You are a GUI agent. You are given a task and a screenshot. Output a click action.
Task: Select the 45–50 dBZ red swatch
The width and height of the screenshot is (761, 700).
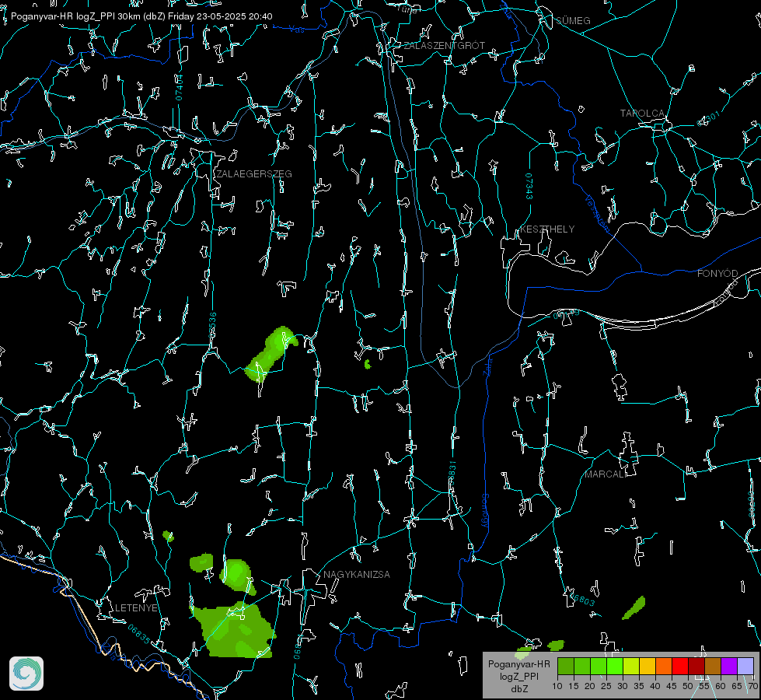click(680, 666)
